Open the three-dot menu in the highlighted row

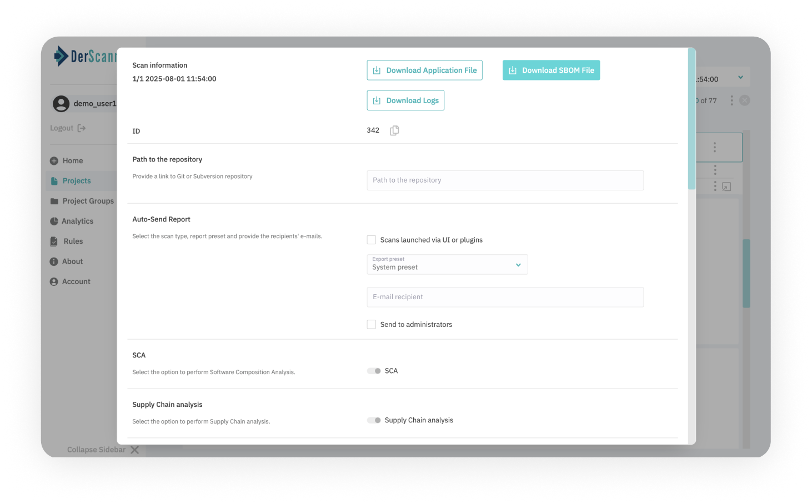[x=715, y=147]
